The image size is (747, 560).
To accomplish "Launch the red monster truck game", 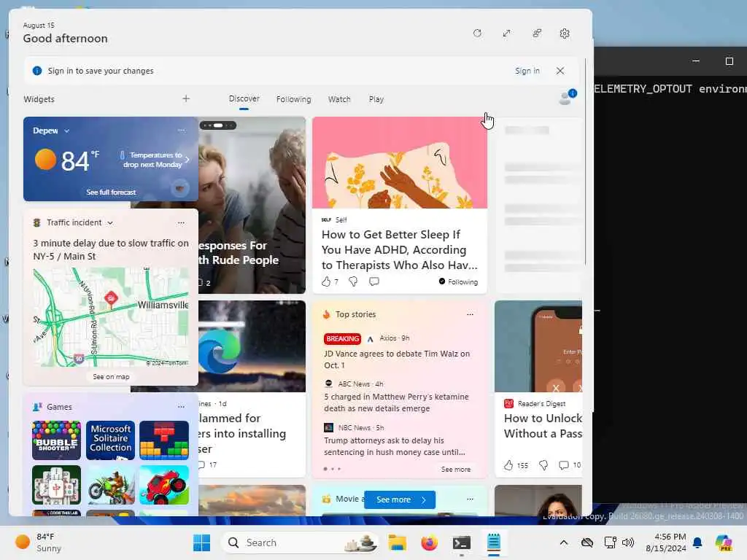I will pyautogui.click(x=164, y=485).
